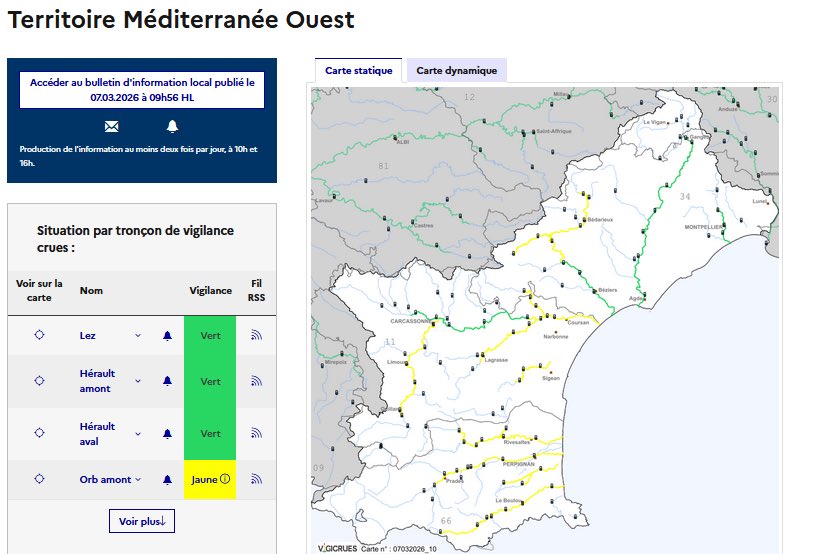Click Castres label on the map
The height and width of the screenshot is (554, 821).
[424, 226]
